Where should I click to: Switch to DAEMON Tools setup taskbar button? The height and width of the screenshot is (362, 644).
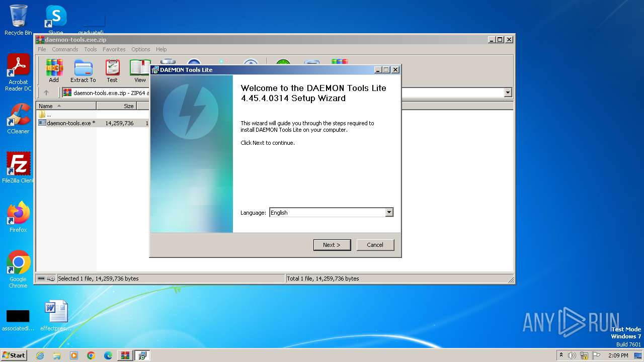click(142, 355)
